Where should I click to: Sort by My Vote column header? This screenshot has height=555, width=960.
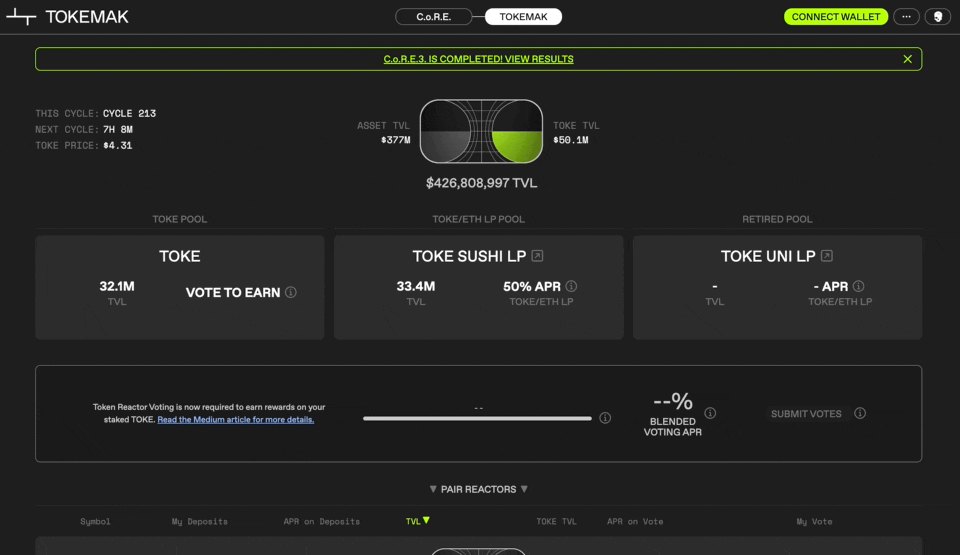coord(814,521)
